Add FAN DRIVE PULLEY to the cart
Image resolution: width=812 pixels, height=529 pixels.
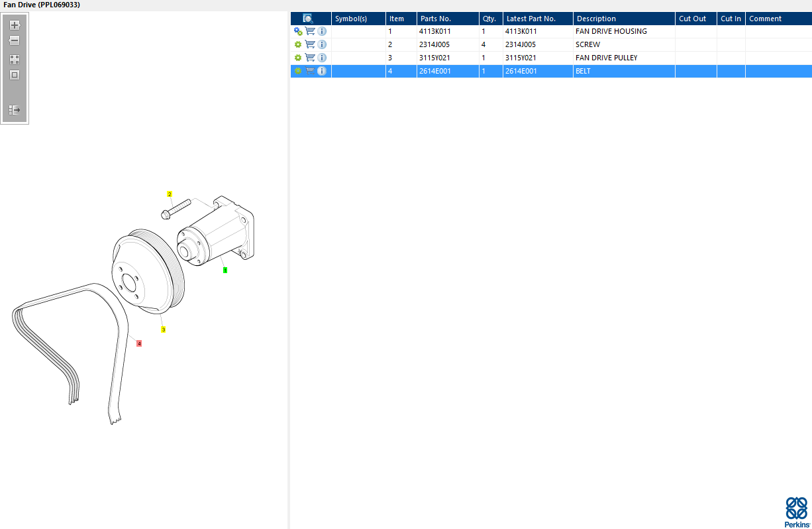tap(310, 58)
